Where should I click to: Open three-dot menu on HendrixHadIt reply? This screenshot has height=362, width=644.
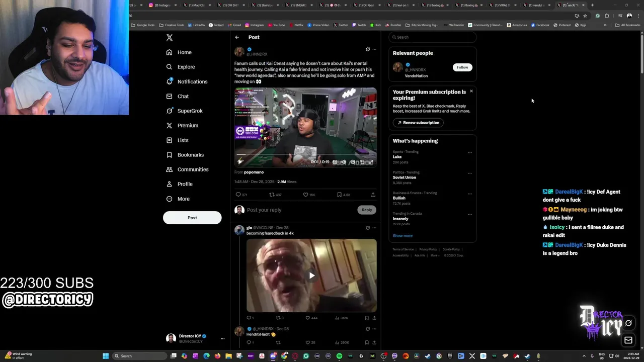coord(374,329)
